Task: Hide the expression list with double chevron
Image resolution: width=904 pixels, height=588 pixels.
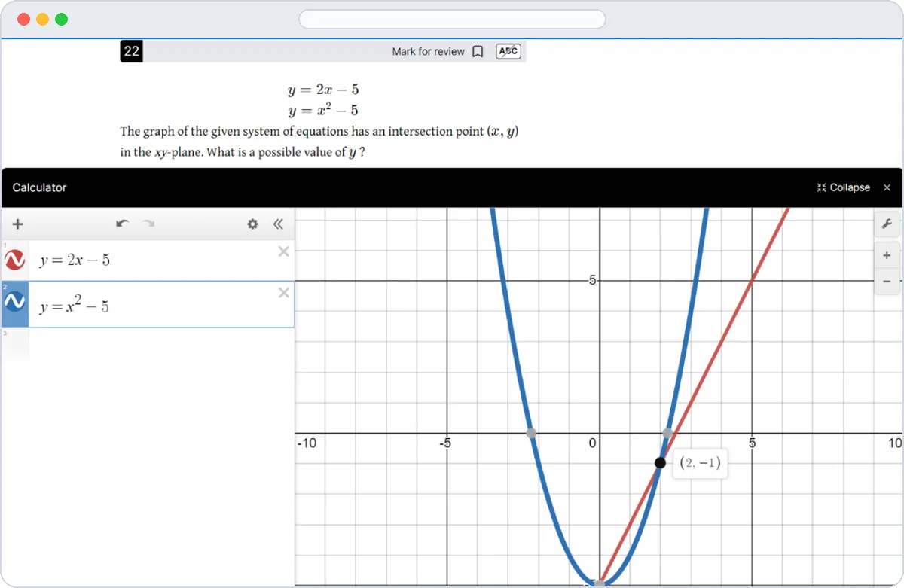Action: click(278, 224)
